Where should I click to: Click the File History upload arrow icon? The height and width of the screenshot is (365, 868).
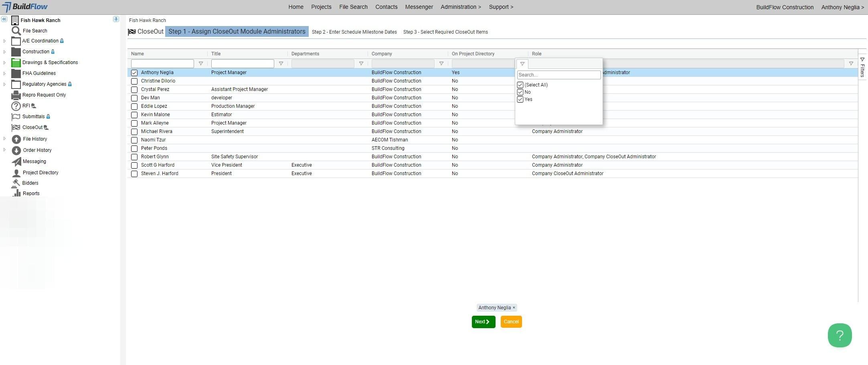pos(16,139)
